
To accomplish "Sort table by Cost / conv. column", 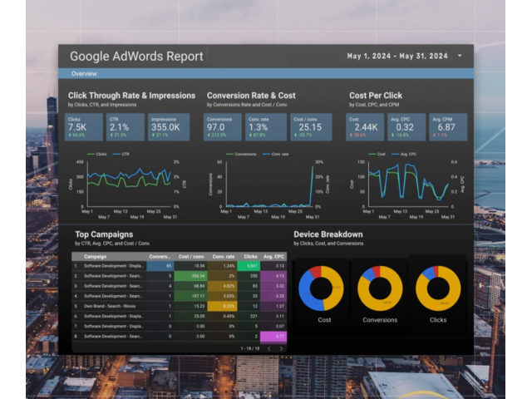I will 191,256.
